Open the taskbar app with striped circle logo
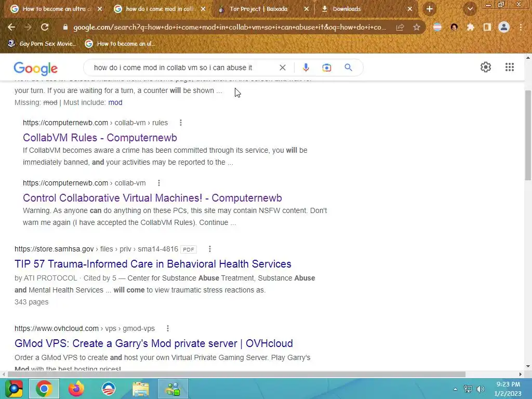532x399 pixels. [x=109, y=389]
